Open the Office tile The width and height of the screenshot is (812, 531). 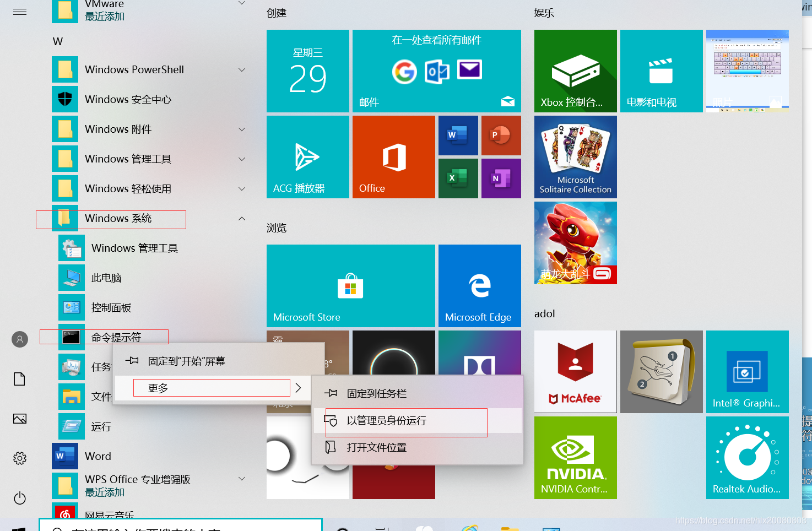click(x=393, y=157)
